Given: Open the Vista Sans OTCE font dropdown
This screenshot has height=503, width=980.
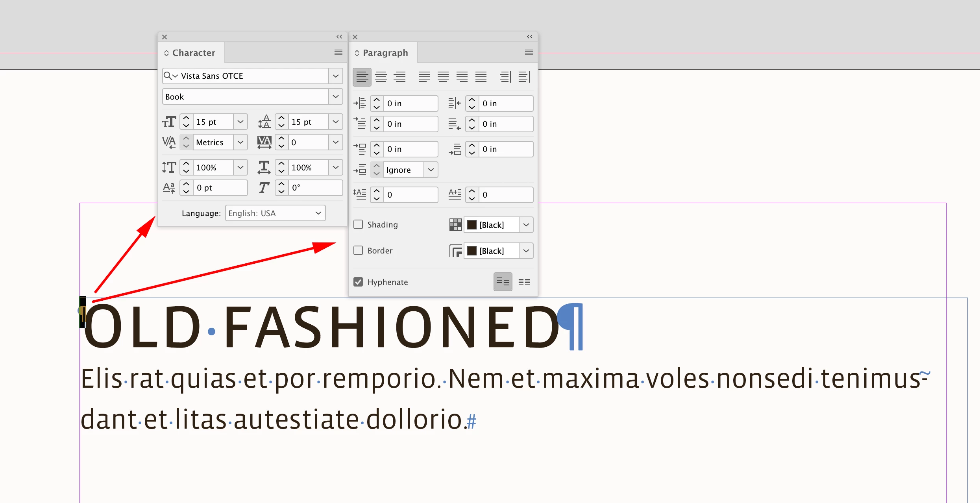Looking at the screenshot, I should pyautogui.click(x=335, y=76).
